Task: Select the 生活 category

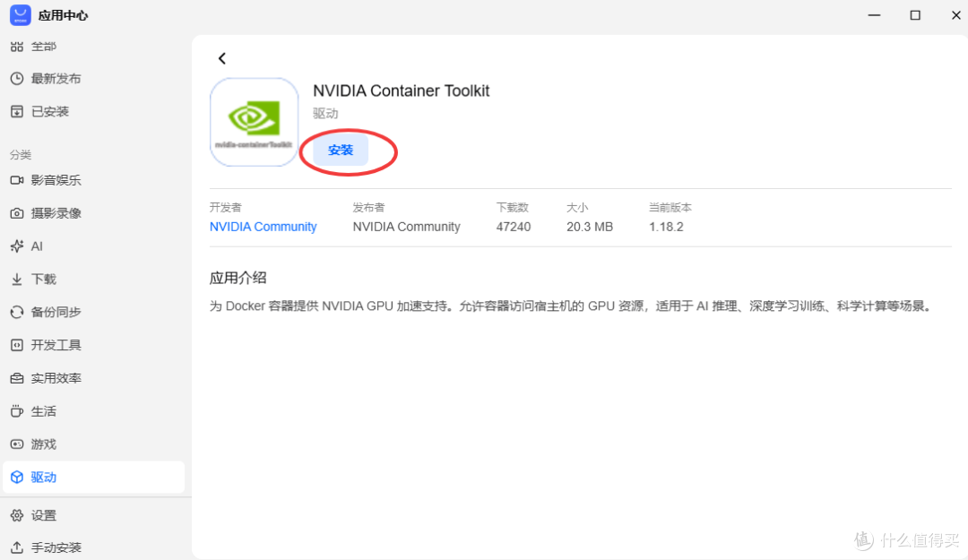Action: pyautogui.click(x=44, y=411)
